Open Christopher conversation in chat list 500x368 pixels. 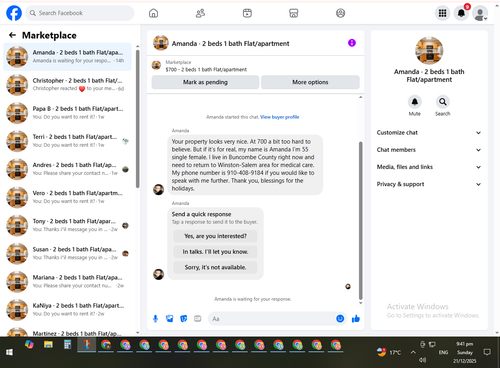(67, 85)
